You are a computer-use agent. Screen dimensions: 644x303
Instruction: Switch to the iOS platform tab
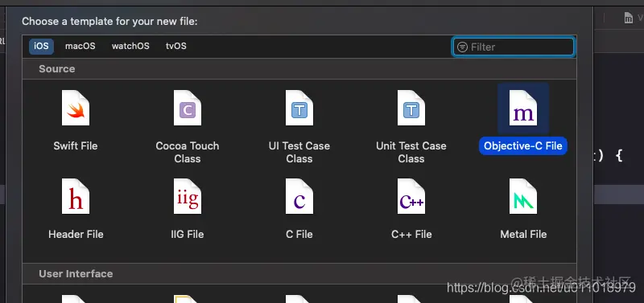(41, 47)
